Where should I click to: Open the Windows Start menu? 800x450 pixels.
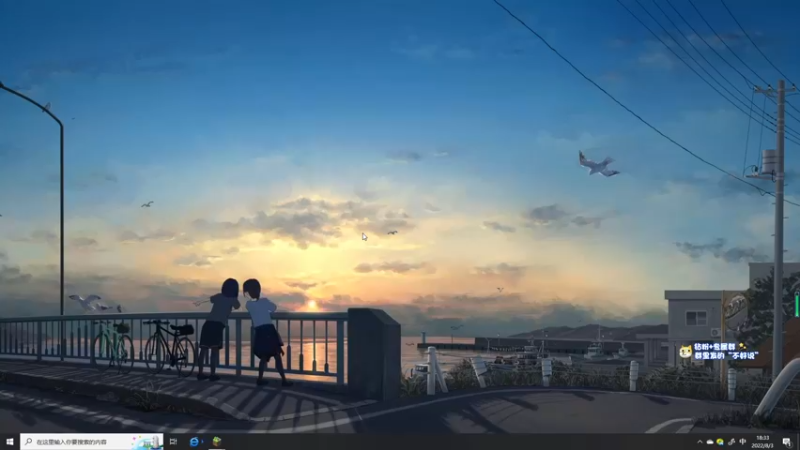(9, 442)
